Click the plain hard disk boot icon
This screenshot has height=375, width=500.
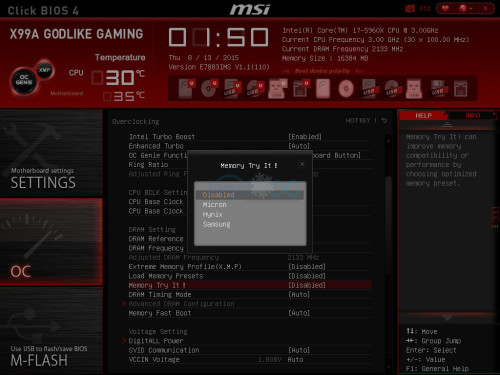[x=323, y=89]
